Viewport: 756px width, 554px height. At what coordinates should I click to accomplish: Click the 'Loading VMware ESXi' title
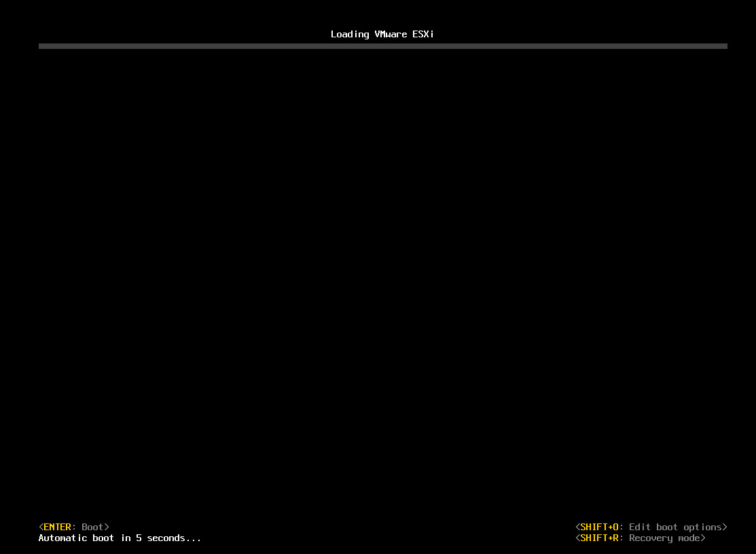[382, 34]
